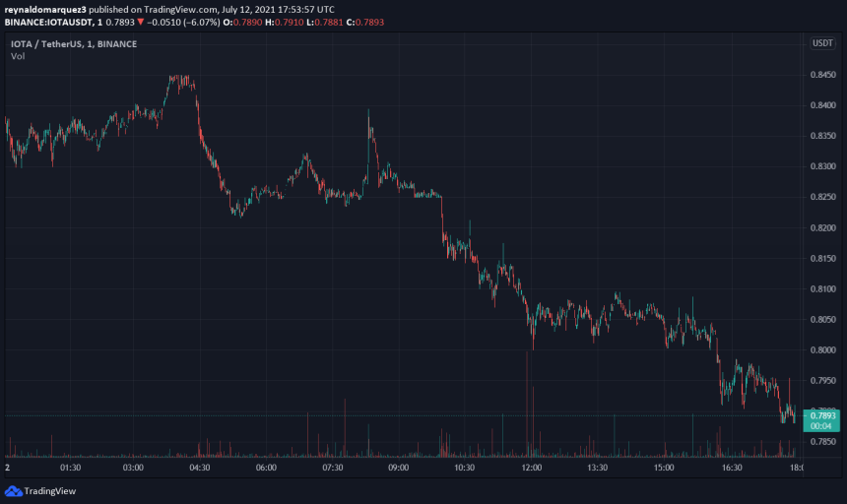
Task: Select the Vol indicator label
Action: tap(18, 56)
